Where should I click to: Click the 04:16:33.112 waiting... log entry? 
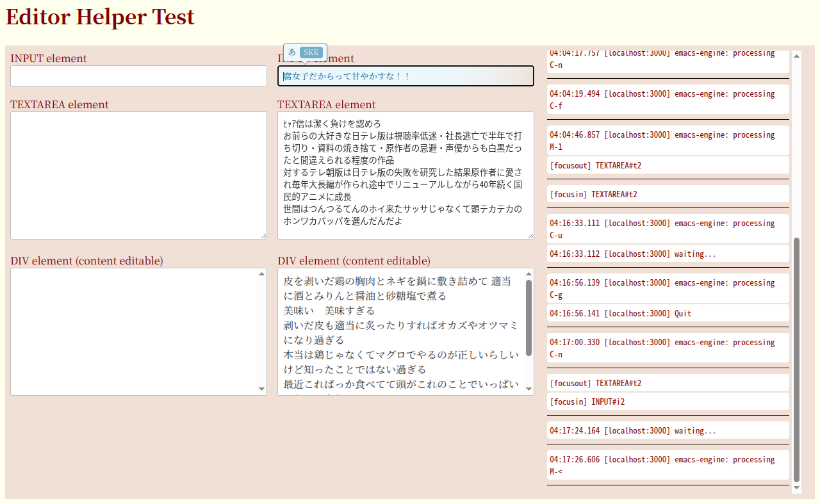pyautogui.click(x=668, y=254)
